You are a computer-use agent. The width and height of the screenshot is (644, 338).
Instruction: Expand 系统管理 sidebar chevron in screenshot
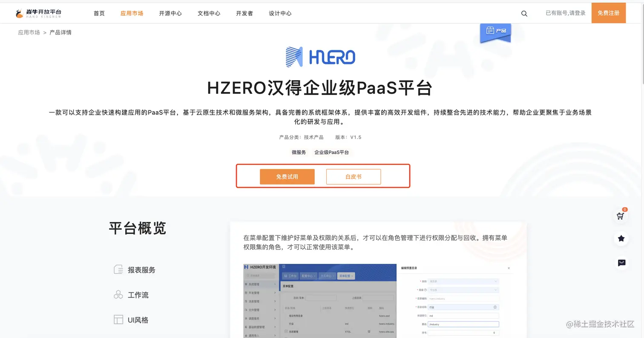pos(275,284)
